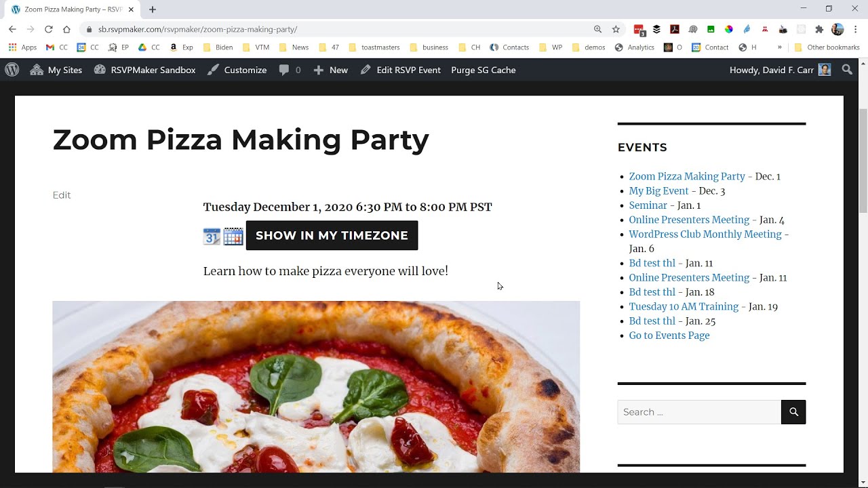Open the red extension with badge 3
868x488 pixels.
point(639,29)
